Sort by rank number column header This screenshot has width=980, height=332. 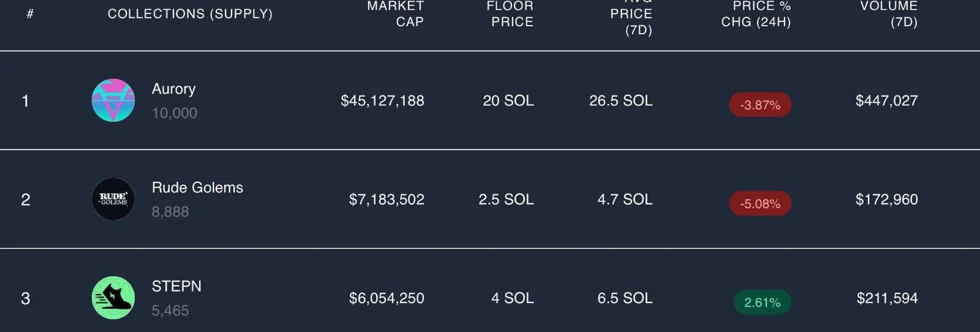tap(30, 13)
